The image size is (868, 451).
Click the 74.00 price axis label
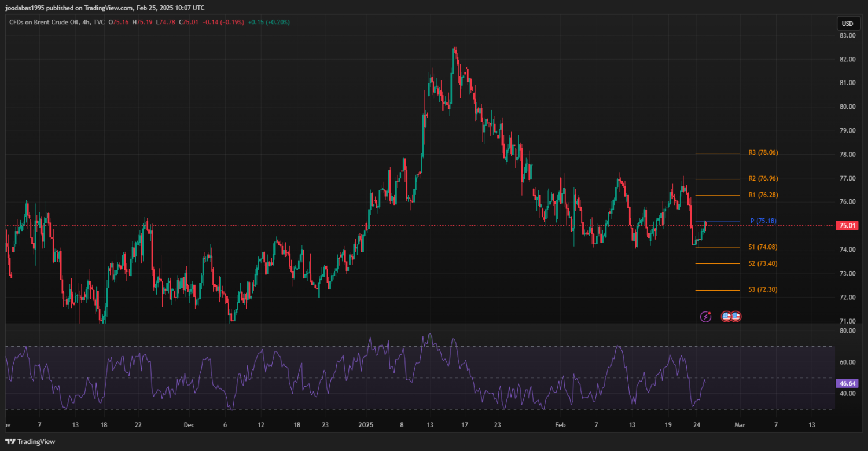[847, 250]
